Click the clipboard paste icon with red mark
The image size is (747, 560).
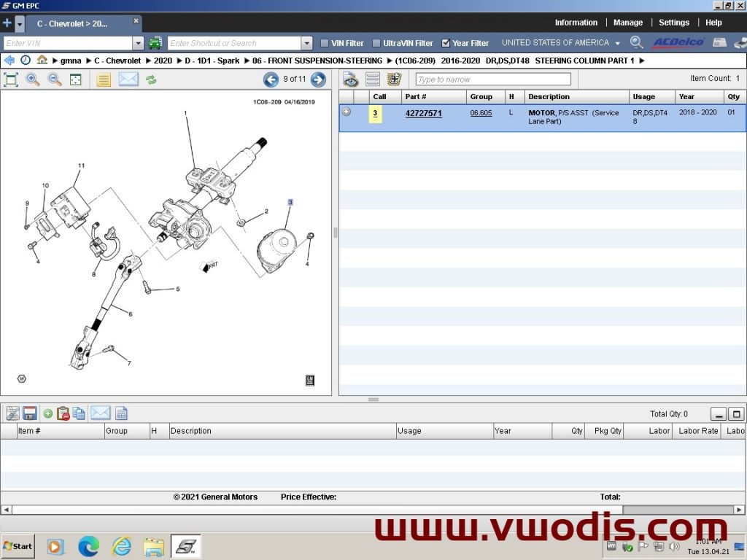[63, 413]
